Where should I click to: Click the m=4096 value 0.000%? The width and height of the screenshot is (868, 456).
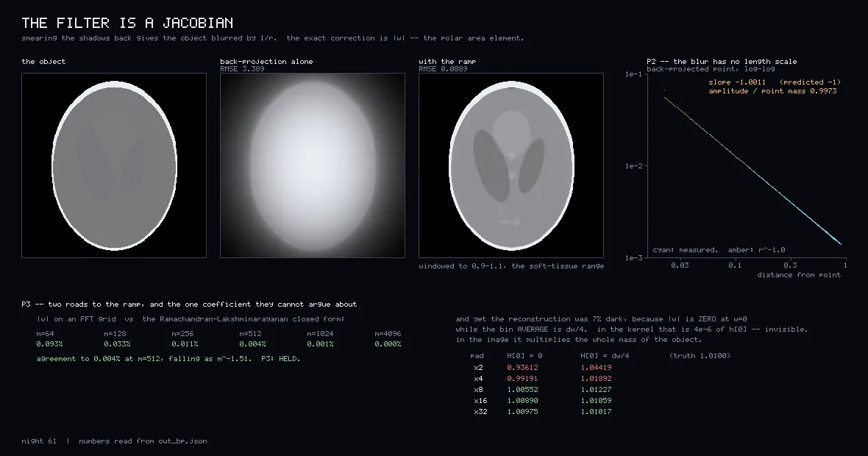(388, 344)
